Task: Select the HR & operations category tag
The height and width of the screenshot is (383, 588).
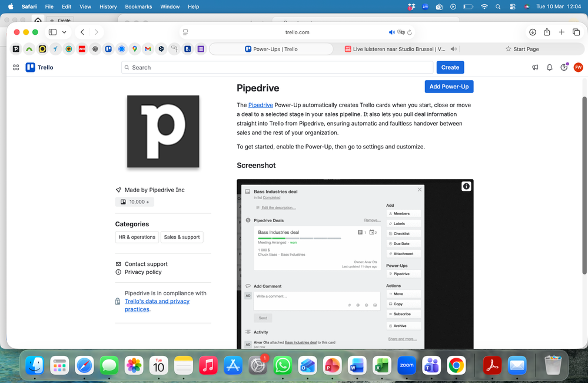Action: click(x=137, y=237)
